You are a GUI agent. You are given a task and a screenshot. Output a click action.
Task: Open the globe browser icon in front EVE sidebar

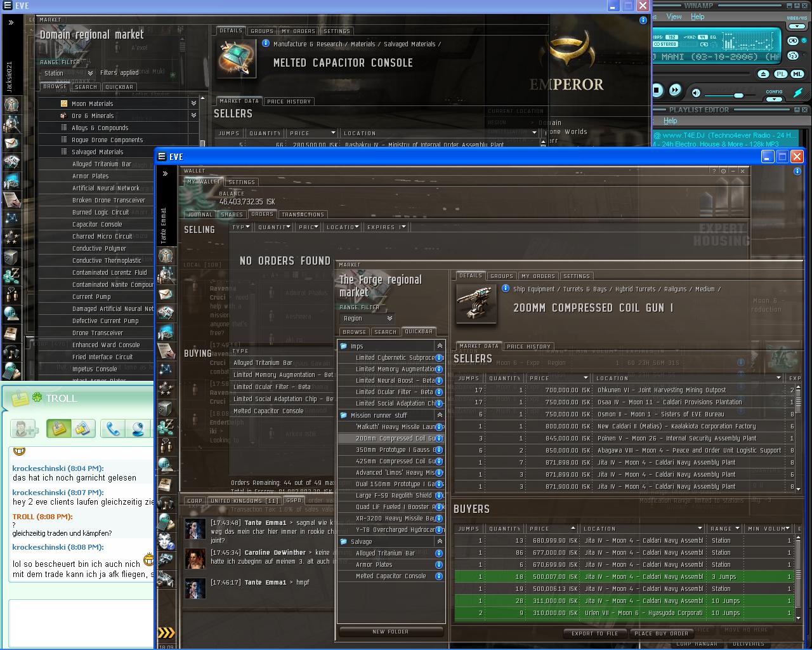click(x=166, y=465)
